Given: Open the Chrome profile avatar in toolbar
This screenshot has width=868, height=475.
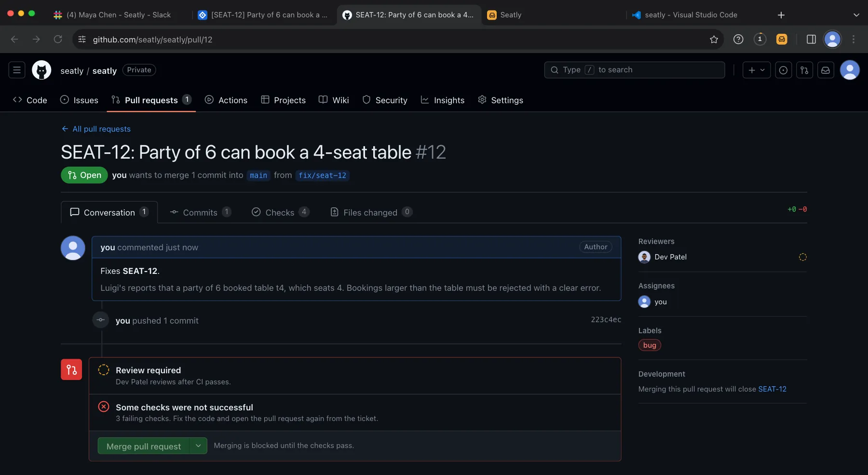Looking at the screenshot, I should 832,40.
